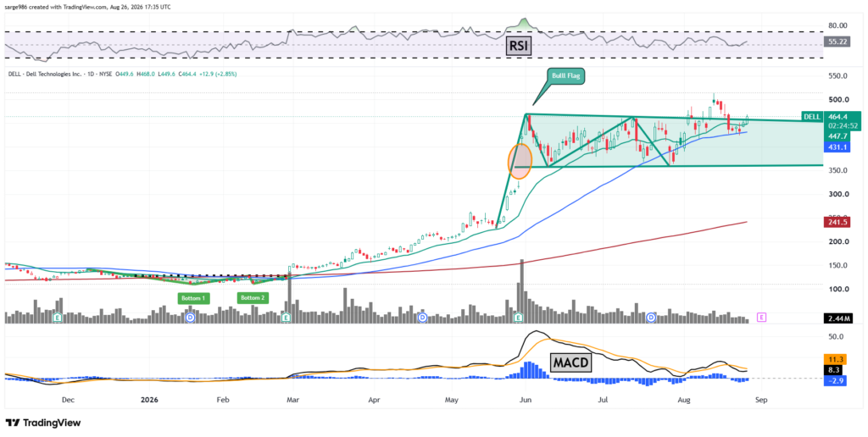This screenshot has width=868, height=437.
Task: Click the 550.0 price axis level
Action: tap(837, 75)
